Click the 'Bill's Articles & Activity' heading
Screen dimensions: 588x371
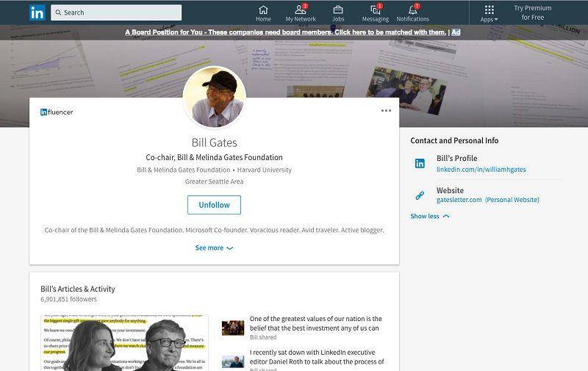78,289
